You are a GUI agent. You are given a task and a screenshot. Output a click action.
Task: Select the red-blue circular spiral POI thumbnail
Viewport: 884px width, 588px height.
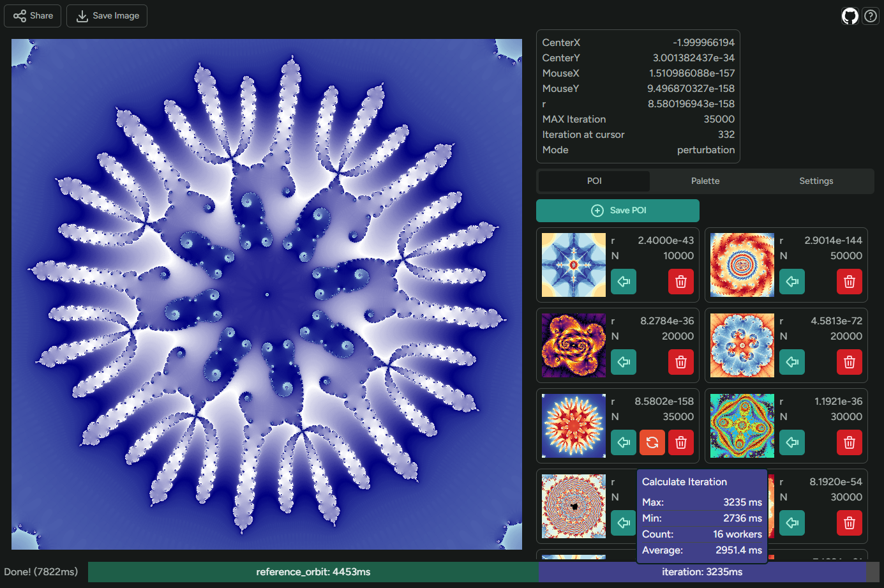[574, 506]
